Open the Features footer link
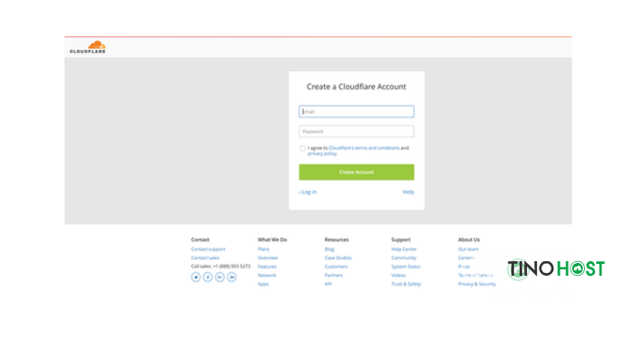This screenshot has width=637, height=364. pyautogui.click(x=267, y=267)
